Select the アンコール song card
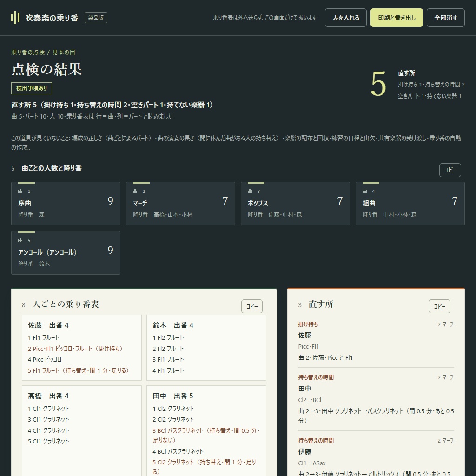 [x=66, y=252]
